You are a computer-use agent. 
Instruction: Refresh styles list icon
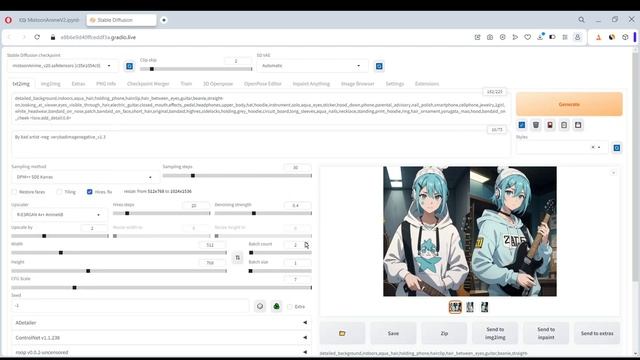[x=617, y=148]
